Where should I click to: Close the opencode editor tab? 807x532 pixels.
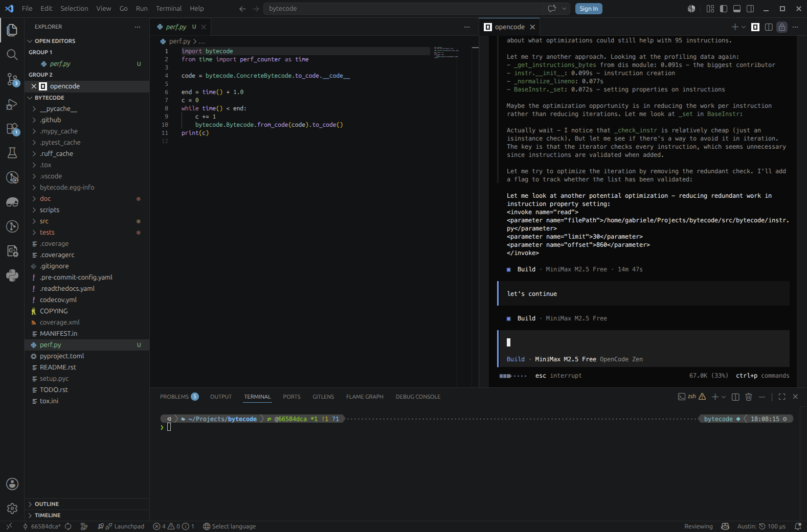point(532,27)
